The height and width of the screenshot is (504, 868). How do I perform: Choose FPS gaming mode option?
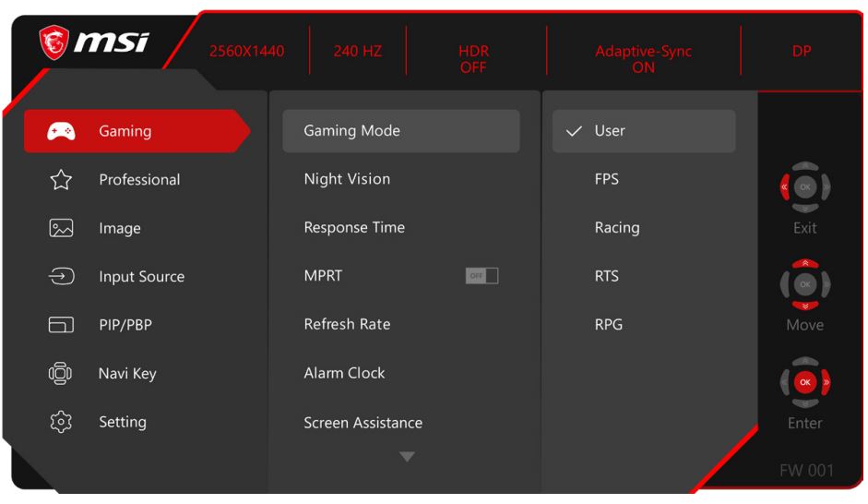point(607,179)
